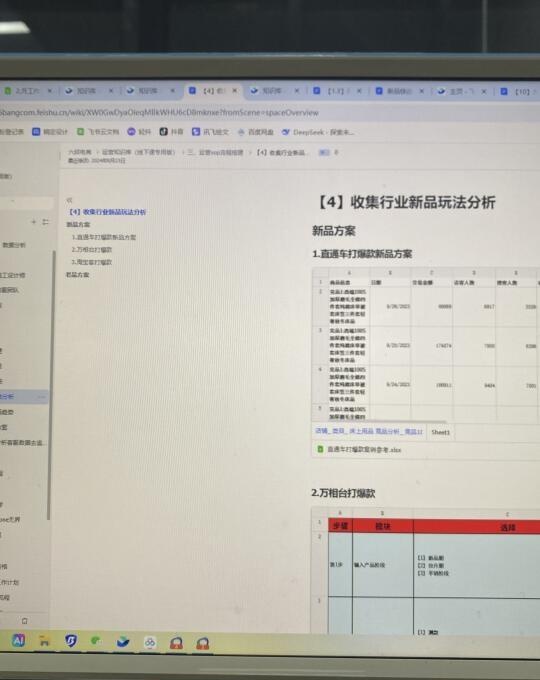Launch File Explorer from the taskbar
Viewport: 540px width, 680px height.
coord(44,641)
